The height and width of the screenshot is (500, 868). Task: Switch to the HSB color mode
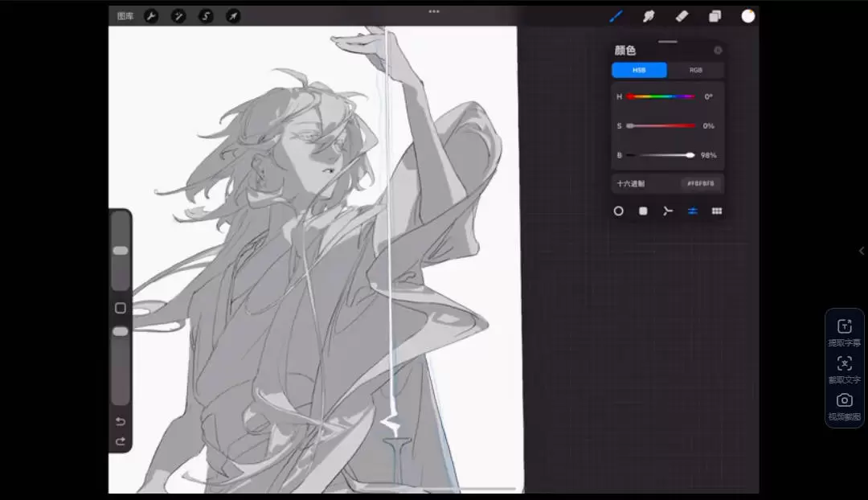click(x=639, y=71)
